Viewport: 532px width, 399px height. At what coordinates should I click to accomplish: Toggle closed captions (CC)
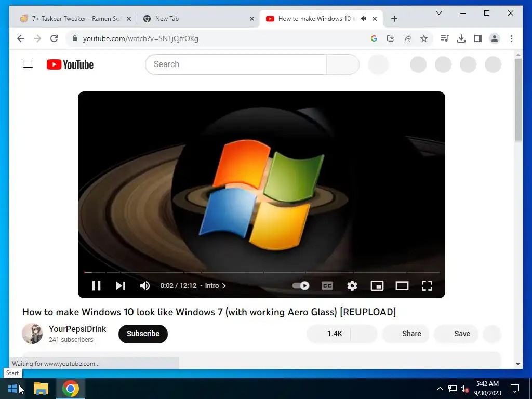click(x=327, y=286)
